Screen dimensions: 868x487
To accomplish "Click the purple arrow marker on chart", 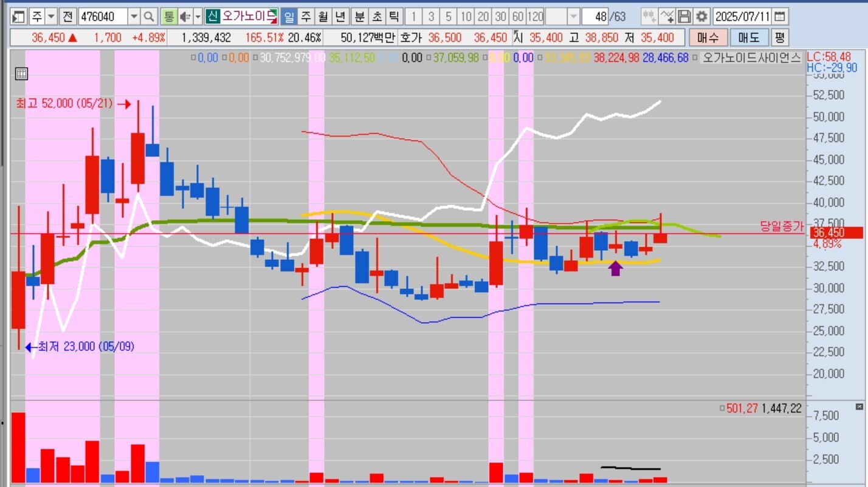I will [x=616, y=268].
